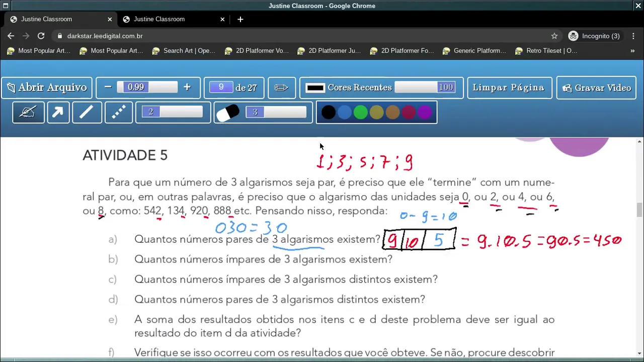Open Retro Tileset | O... bookmark
644x362 pixels.
546,51
